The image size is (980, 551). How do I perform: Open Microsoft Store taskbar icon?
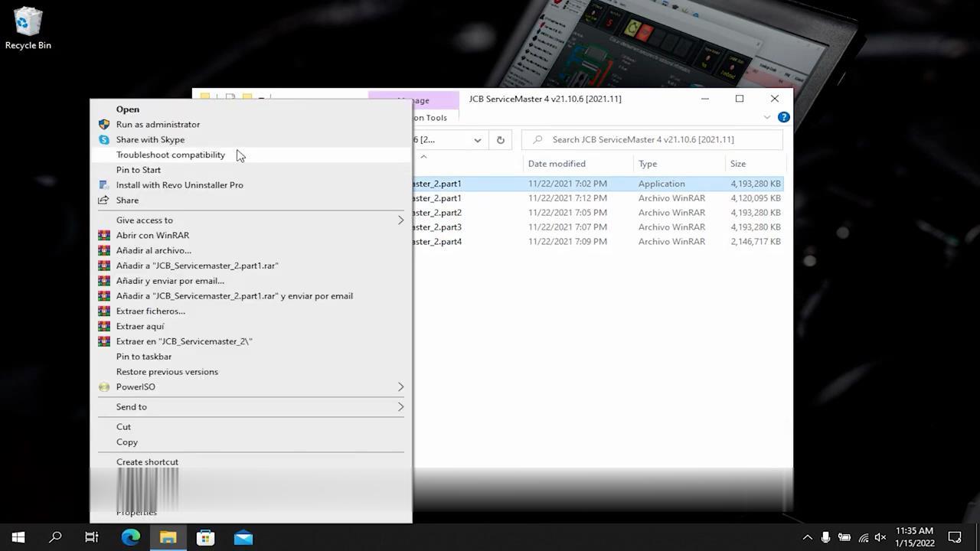point(205,537)
